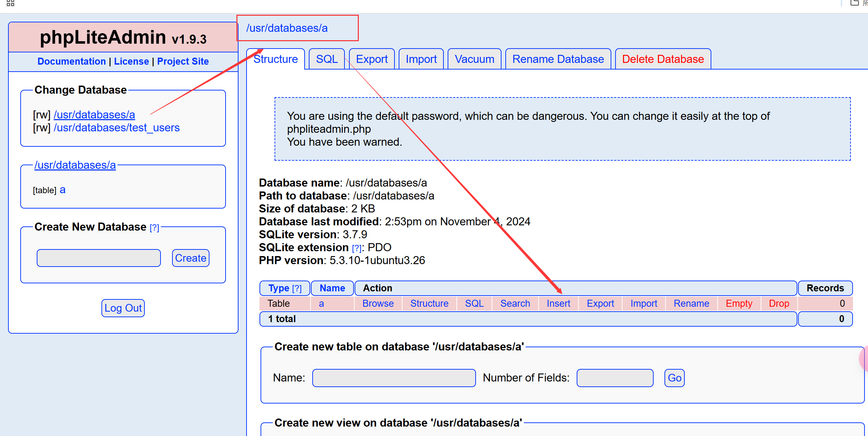Viewport: 868px width, 436px height.
Task: Empty table a
Action: tap(739, 304)
